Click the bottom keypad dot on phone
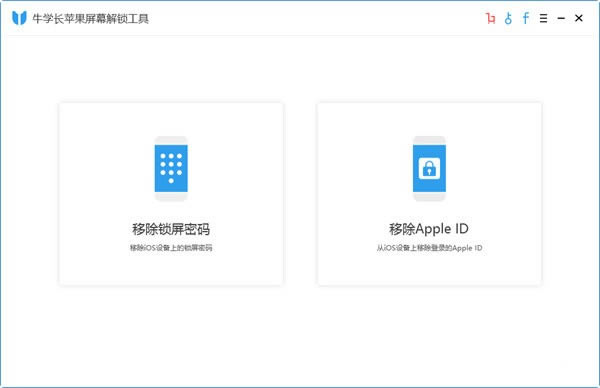This screenshot has width=600, height=388. coord(171,181)
